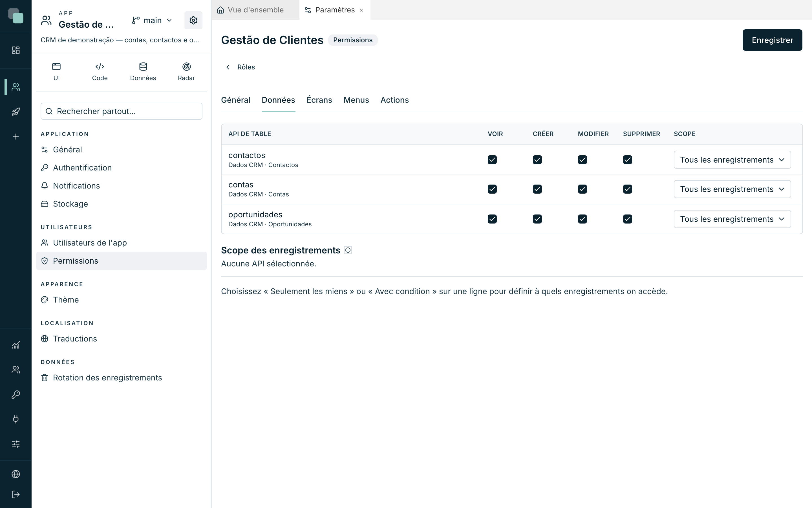Close the Paramètres tab
Image resolution: width=812 pixels, height=508 pixels.
[361, 10]
